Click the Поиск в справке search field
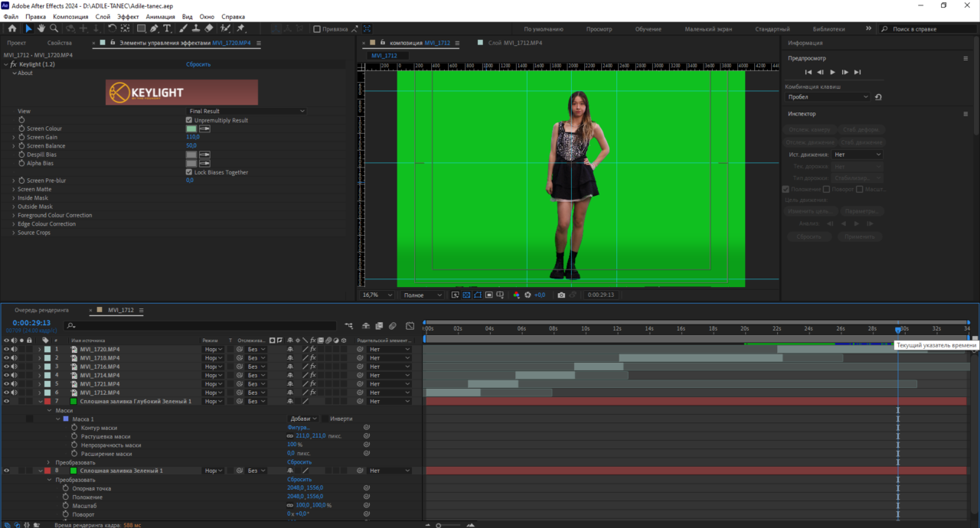This screenshot has height=528, width=980. pos(930,29)
